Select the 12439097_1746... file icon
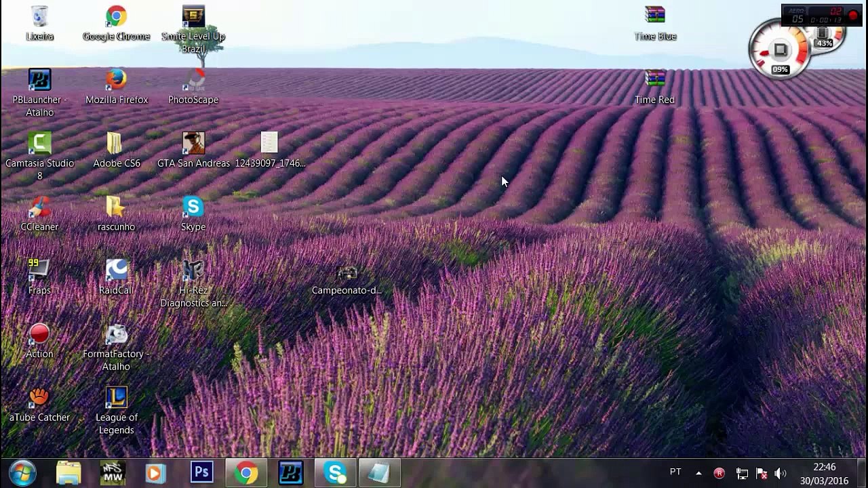Screen dimensions: 868x488 coord(270,150)
